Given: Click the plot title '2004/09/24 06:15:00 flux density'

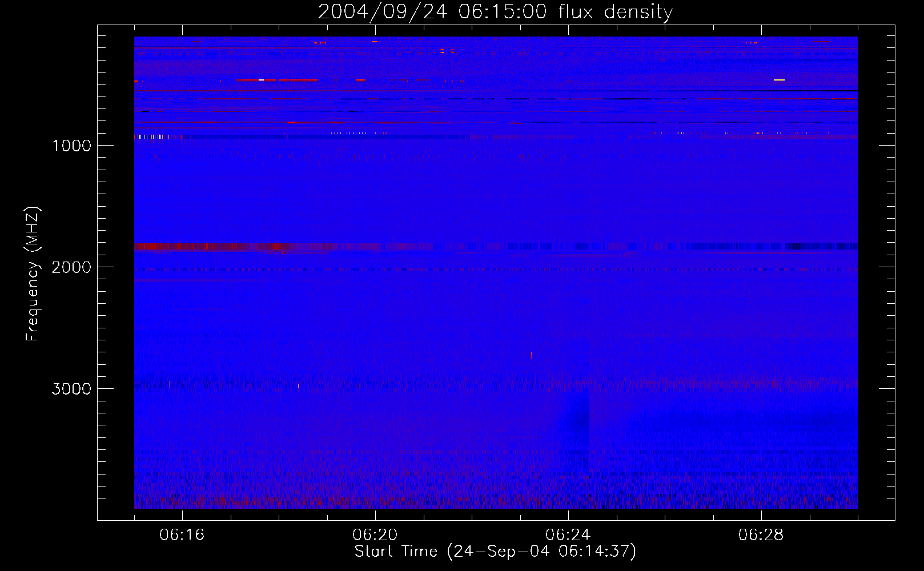Looking at the screenshot, I should click(495, 11).
